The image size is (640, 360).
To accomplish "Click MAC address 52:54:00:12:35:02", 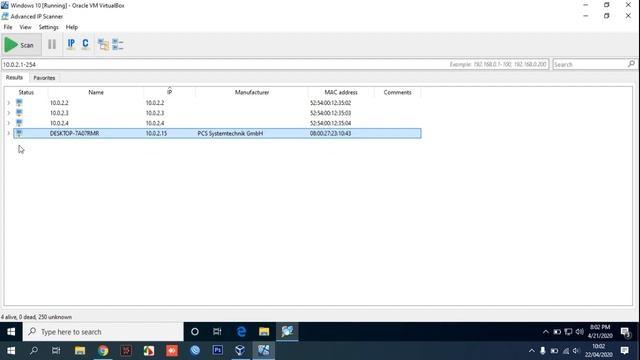I will [x=330, y=103].
